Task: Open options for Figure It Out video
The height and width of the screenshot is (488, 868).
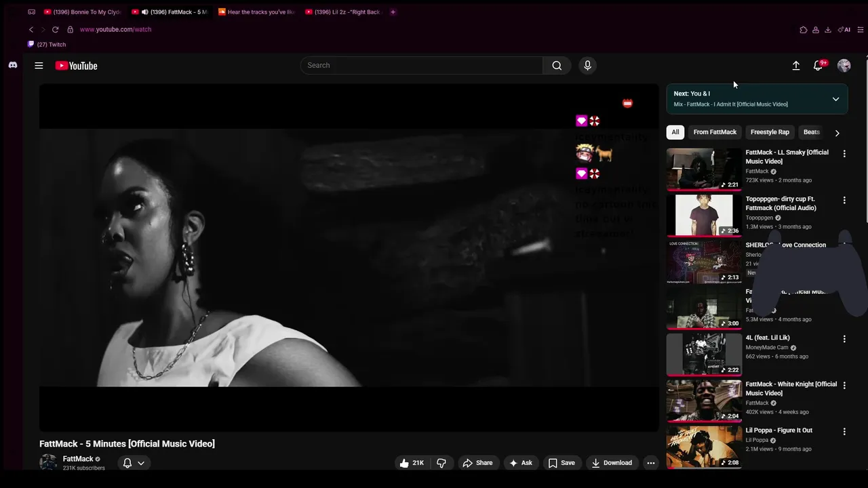Action: [x=844, y=432]
